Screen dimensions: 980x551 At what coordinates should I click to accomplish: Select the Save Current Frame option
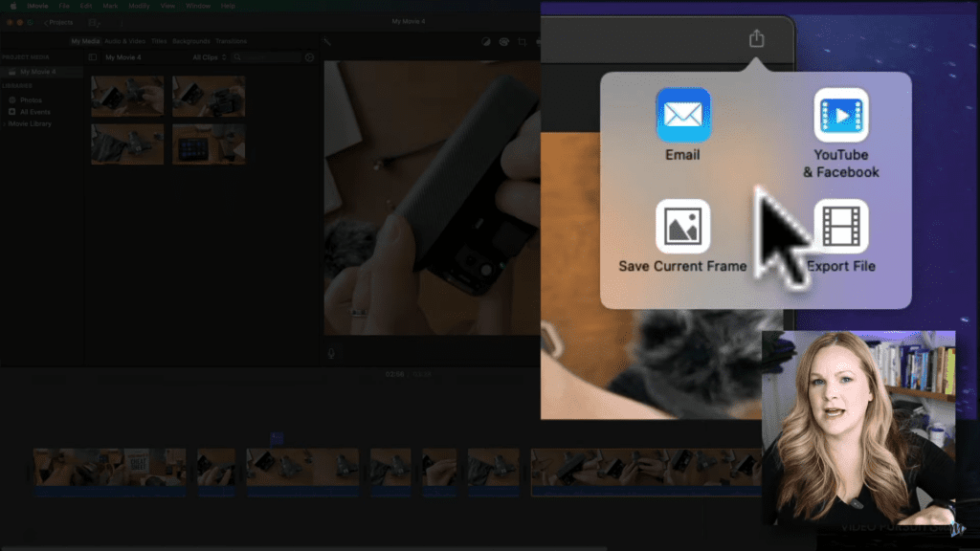(682, 236)
